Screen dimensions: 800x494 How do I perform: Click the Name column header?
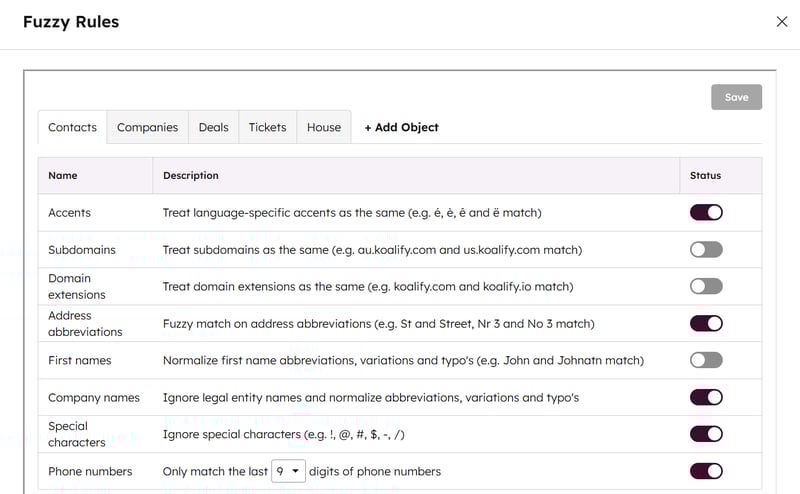(x=63, y=175)
